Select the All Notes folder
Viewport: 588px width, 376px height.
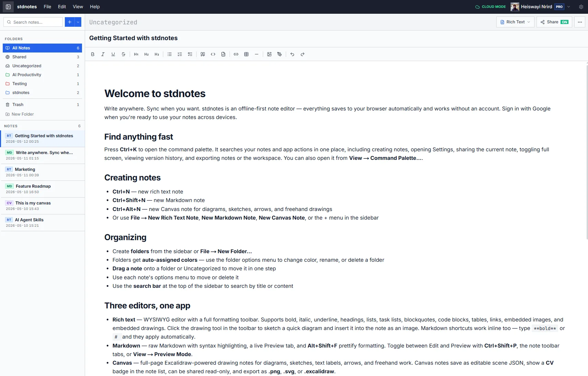point(43,48)
